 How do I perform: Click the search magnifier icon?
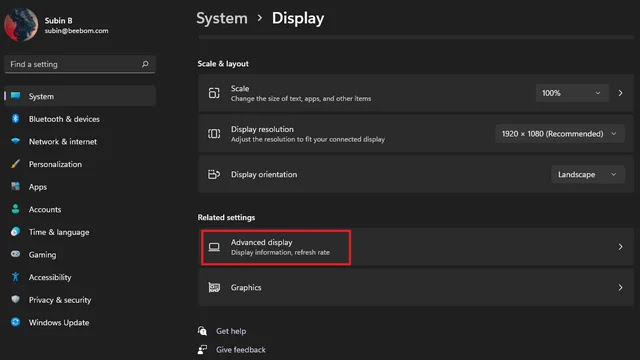(145, 64)
